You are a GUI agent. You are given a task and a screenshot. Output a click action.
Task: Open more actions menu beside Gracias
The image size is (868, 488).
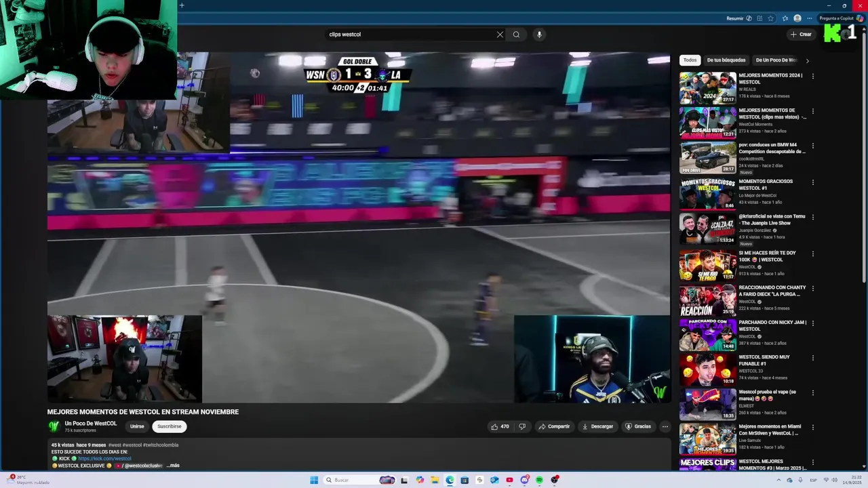(665, 426)
